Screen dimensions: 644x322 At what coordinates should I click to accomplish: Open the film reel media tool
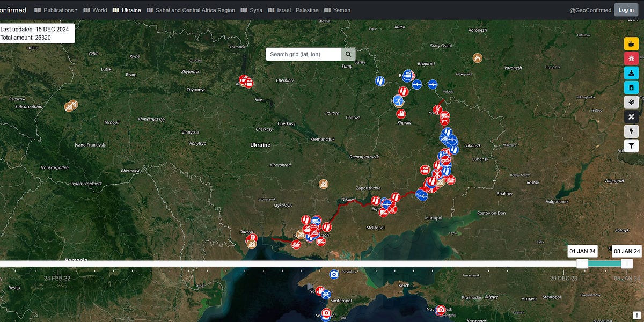click(x=631, y=101)
